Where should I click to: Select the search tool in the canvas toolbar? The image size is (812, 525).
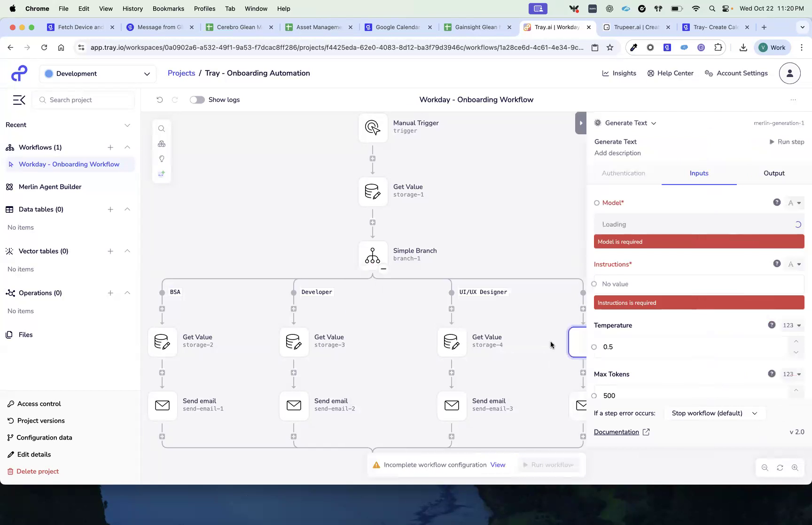coord(162,128)
